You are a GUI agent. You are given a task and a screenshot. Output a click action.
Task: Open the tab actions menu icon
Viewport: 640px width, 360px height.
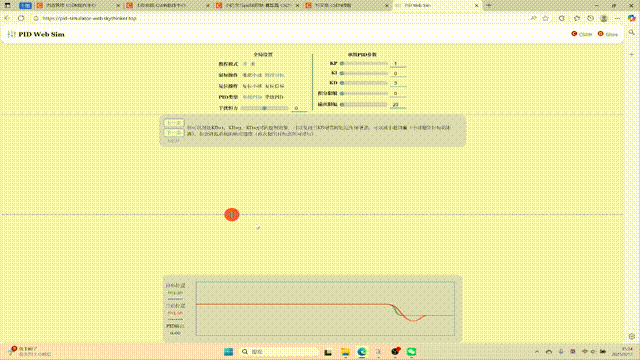[x=7, y=6]
